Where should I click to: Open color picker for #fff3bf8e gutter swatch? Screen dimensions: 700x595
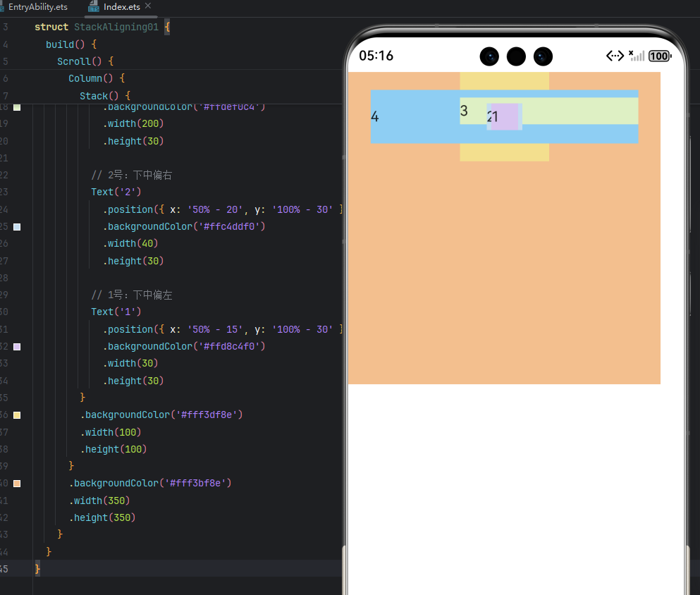click(17, 484)
